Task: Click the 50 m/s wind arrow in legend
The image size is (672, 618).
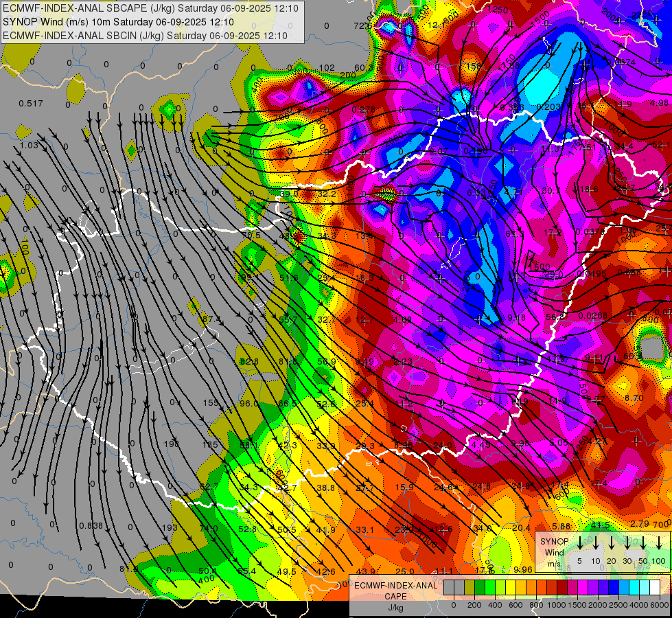Action: coord(643,542)
